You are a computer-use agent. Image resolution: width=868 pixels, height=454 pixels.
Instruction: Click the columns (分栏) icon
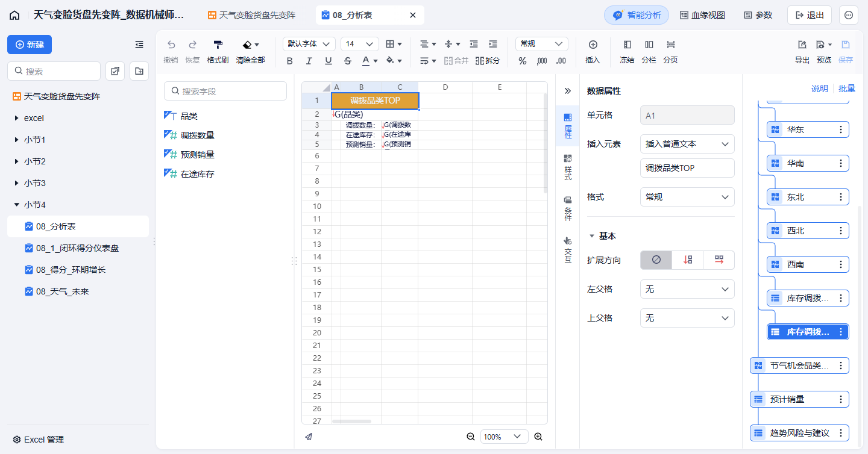[649, 45]
